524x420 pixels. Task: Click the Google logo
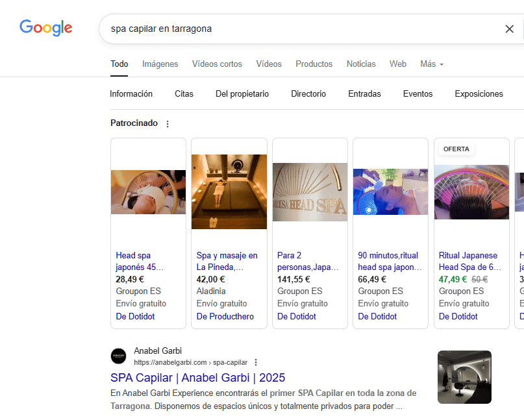coord(45,28)
